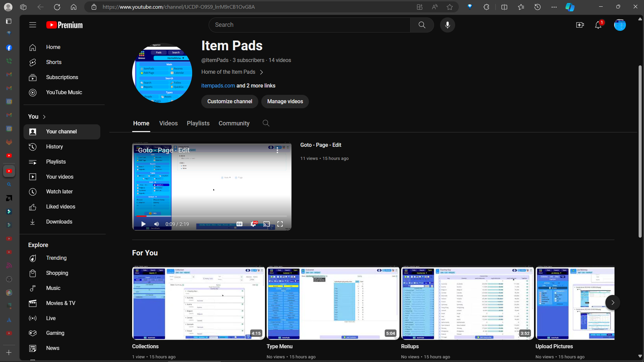The image size is (644, 362).
Task: Open Shopping under Explore
Action: pyautogui.click(x=62, y=273)
